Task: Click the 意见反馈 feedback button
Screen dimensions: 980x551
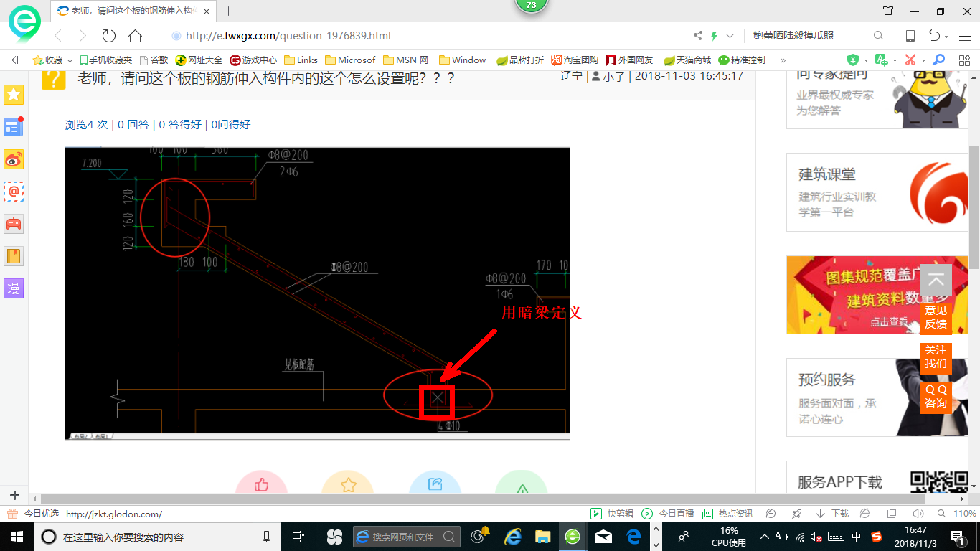Action: point(936,317)
